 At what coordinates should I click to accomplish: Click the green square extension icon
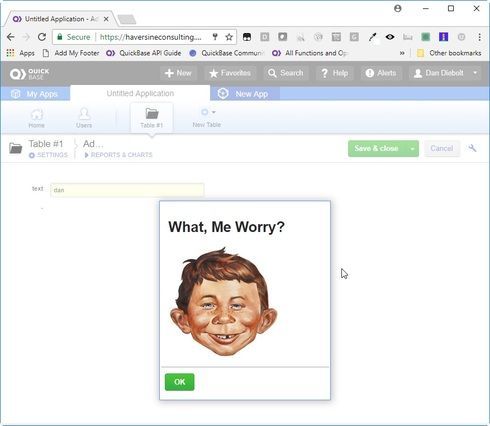pyautogui.click(x=425, y=37)
